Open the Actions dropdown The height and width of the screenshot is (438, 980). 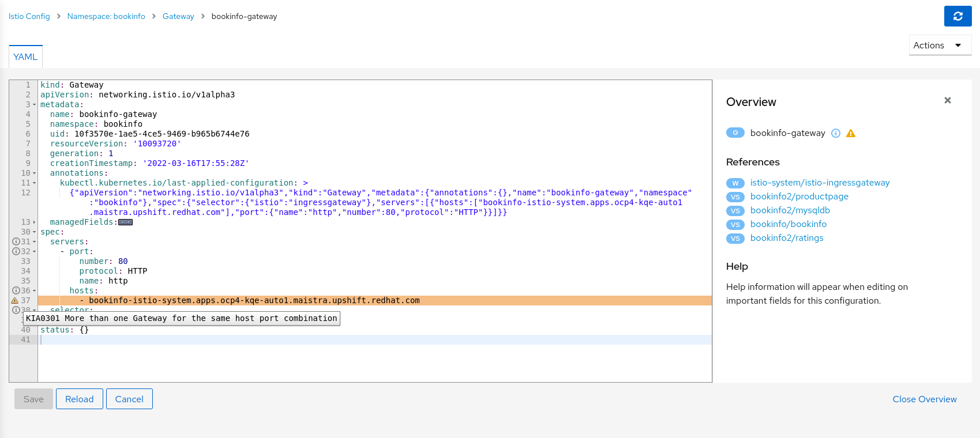[x=940, y=45]
